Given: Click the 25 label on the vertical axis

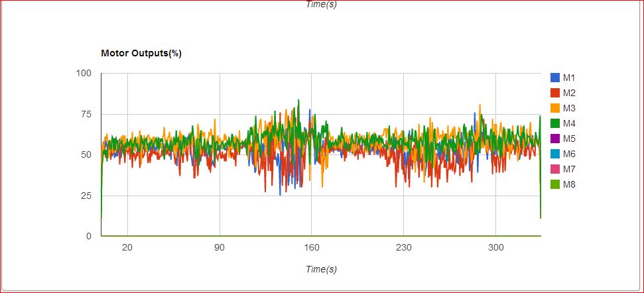Looking at the screenshot, I should (x=85, y=196).
